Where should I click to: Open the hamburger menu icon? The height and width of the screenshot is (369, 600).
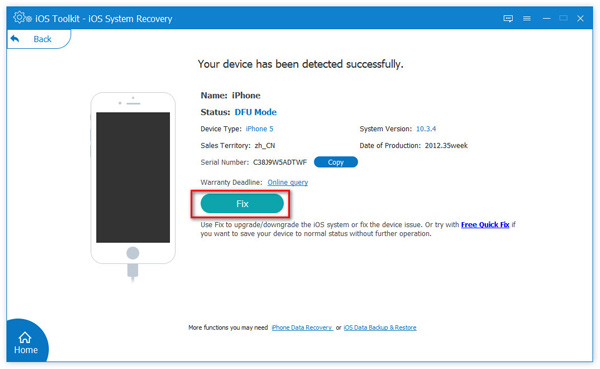click(527, 18)
